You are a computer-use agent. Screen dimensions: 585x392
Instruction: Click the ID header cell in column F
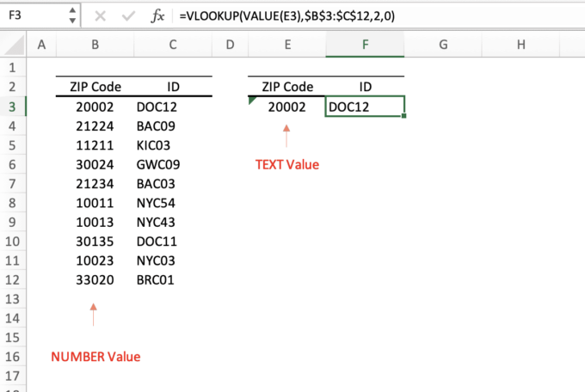pos(365,87)
